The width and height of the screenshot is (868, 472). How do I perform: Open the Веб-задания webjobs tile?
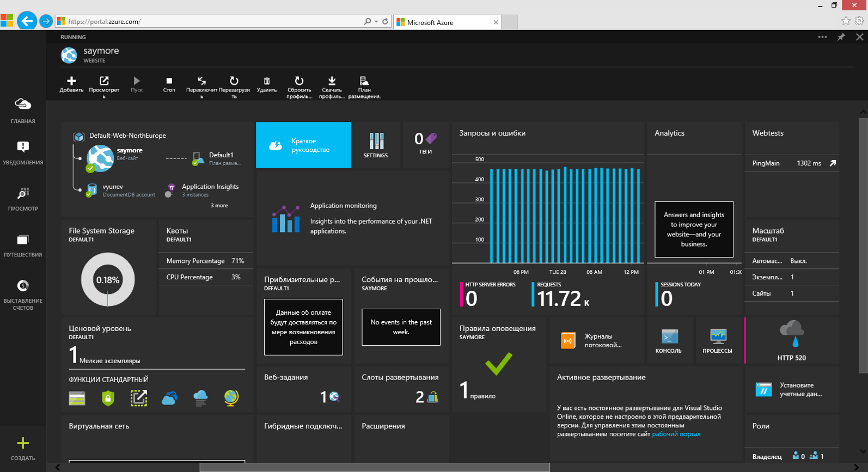tap(303, 390)
